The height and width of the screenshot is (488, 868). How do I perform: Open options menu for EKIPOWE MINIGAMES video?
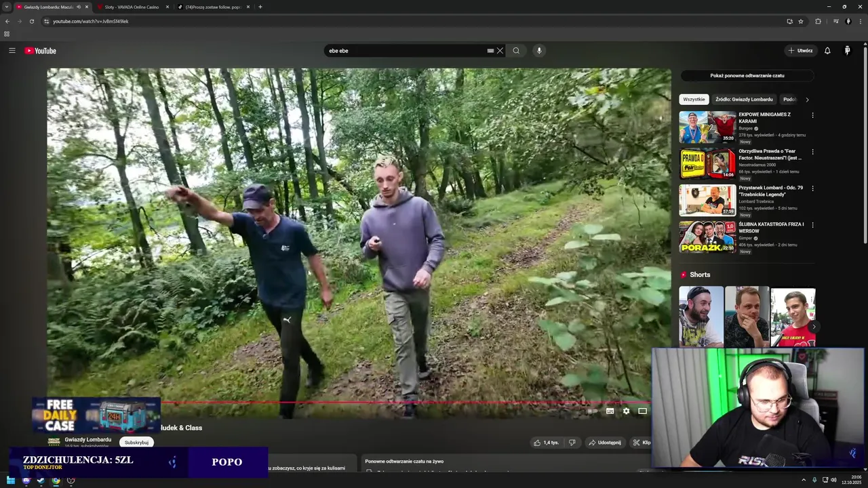[x=812, y=115]
